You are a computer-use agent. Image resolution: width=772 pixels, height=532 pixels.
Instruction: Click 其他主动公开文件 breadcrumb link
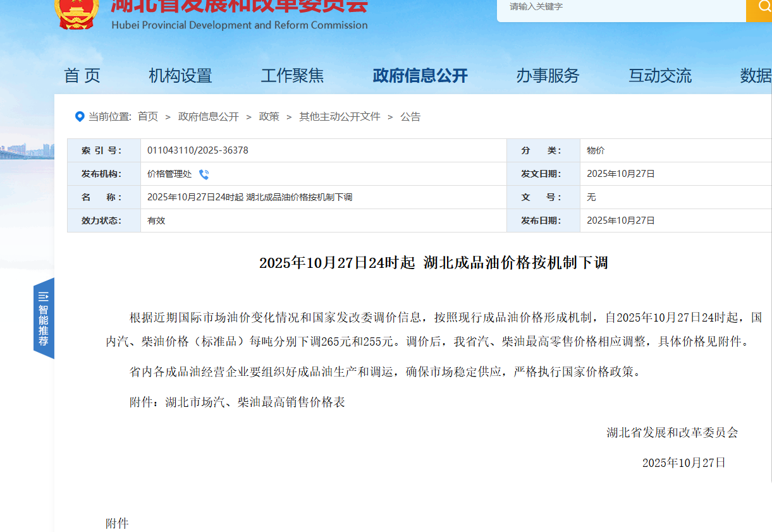pyautogui.click(x=340, y=116)
